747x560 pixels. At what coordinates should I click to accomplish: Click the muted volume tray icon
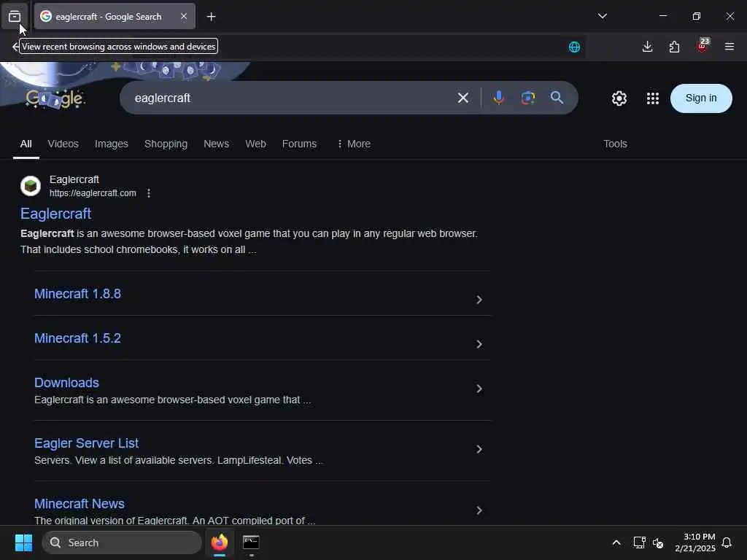pos(658,542)
